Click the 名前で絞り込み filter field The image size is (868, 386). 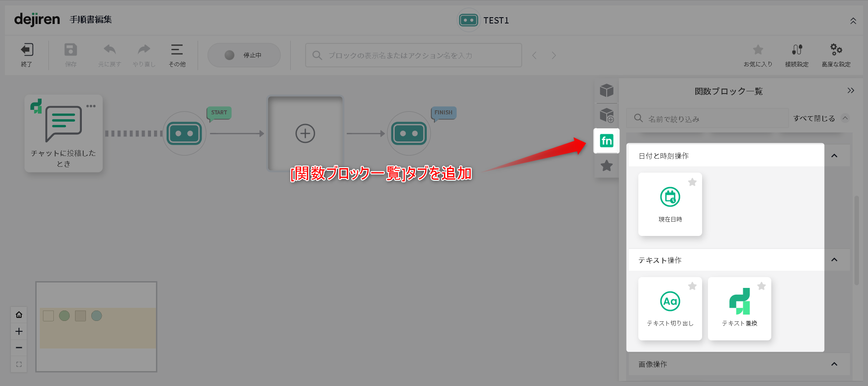click(708, 118)
